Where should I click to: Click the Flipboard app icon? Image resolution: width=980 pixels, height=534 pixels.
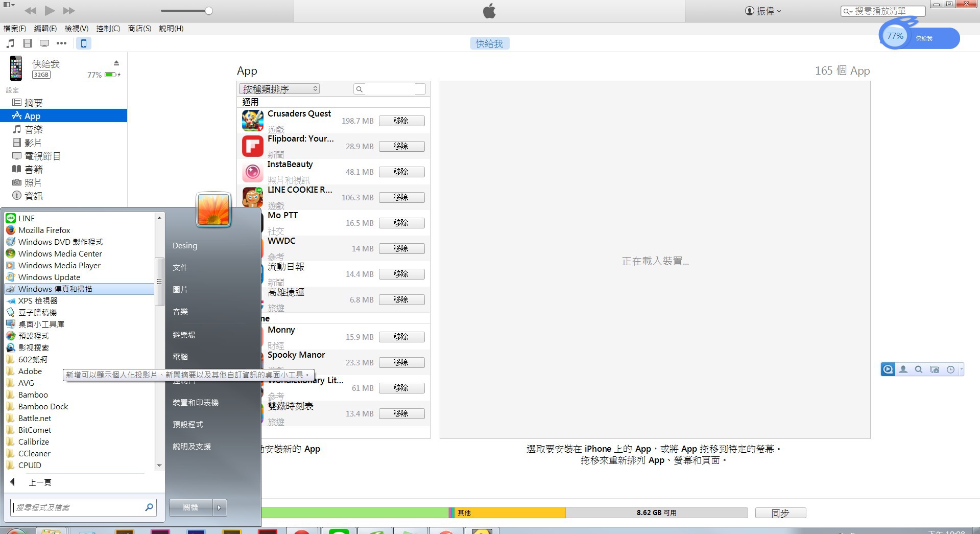pyautogui.click(x=253, y=146)
